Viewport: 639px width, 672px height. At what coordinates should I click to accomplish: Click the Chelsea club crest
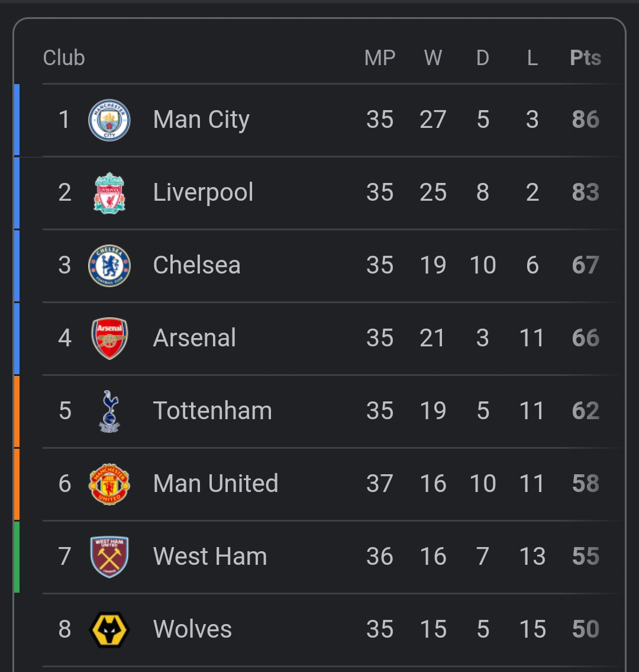click(109, 266)
